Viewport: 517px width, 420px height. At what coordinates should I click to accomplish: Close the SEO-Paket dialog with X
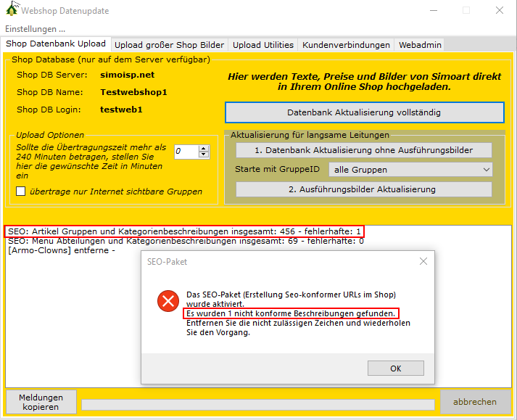pos(423,261)
